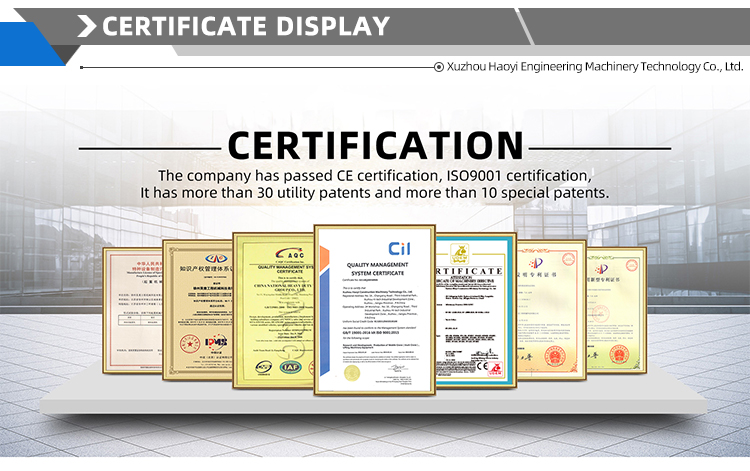Click the AQC logo on the yellow certificate
Viewport: 750px width, 471px height.
(290, 253)
